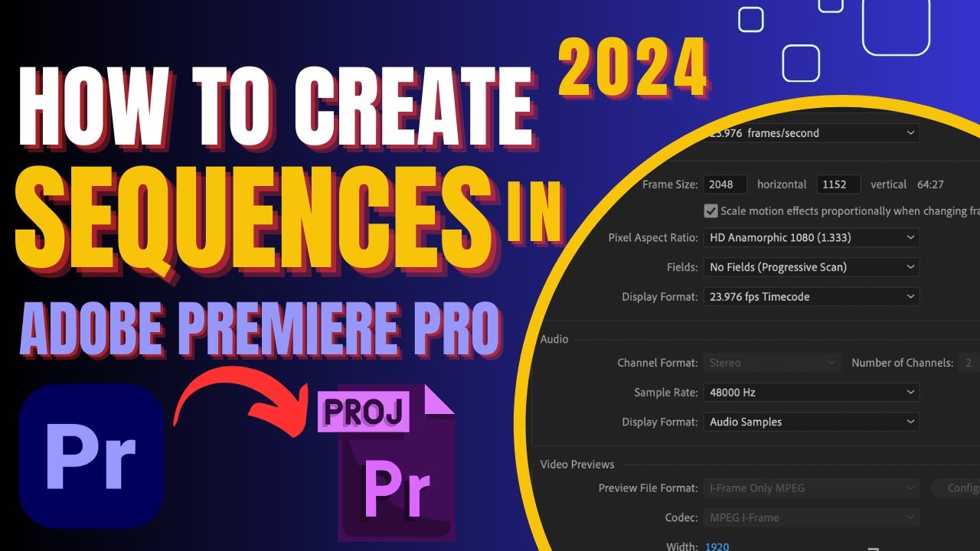Toggle Scale motion effects proportionally checkbox

coord(710,210)
